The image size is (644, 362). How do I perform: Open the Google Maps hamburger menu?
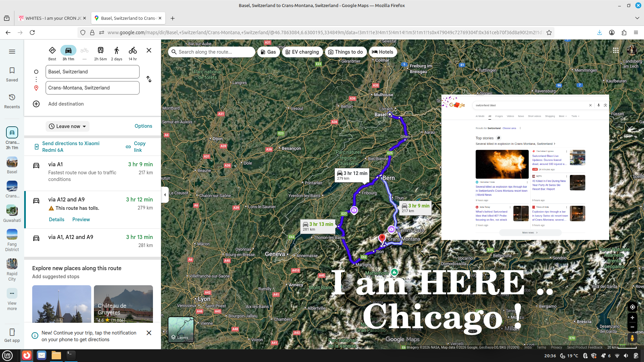12,52
